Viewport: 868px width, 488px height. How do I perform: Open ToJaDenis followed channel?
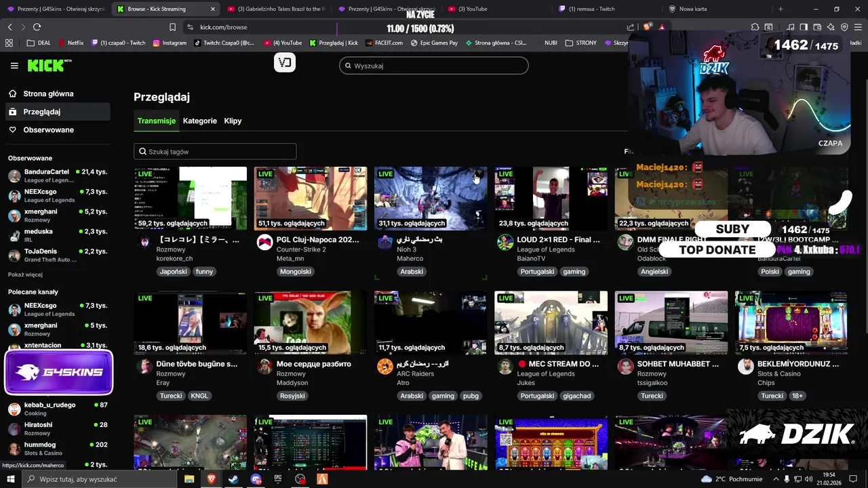point(58,255)
